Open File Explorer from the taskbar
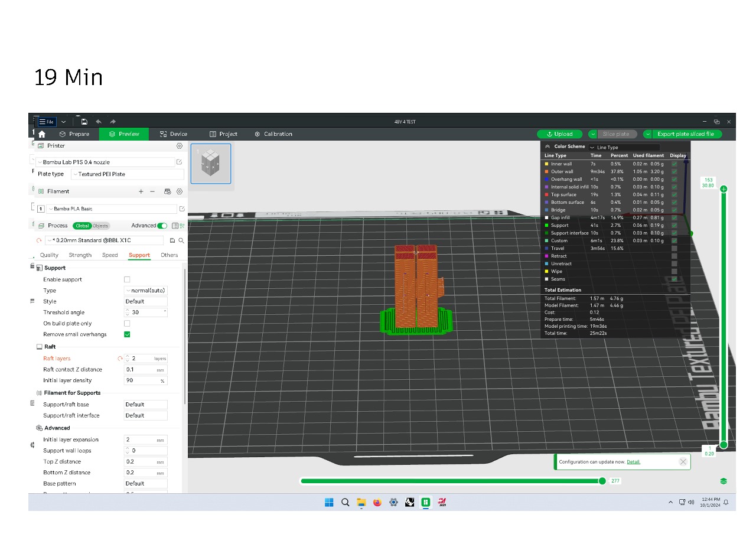Image resolution: width=756 pixels, height=534 pixels. click(361, 503)
